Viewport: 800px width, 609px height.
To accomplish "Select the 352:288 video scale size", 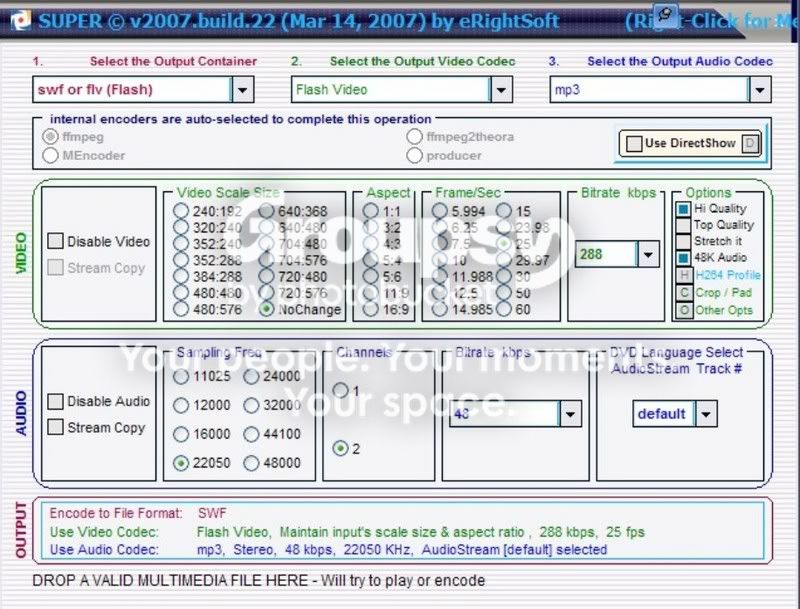I will click(181, 260).
